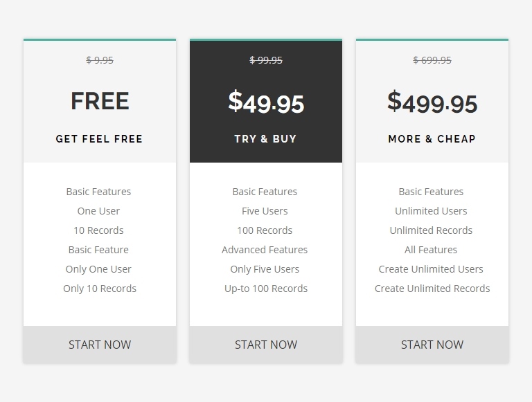This screenshot has height=402, width=532.
Task: Click START NOW under the FREE plan
Action: click(x=100, y=345)
